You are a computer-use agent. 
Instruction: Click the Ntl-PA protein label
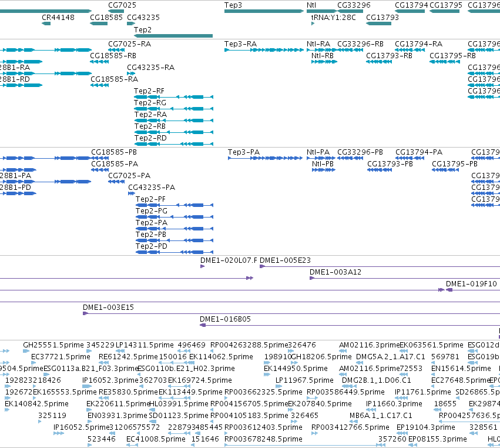[318, 152]
